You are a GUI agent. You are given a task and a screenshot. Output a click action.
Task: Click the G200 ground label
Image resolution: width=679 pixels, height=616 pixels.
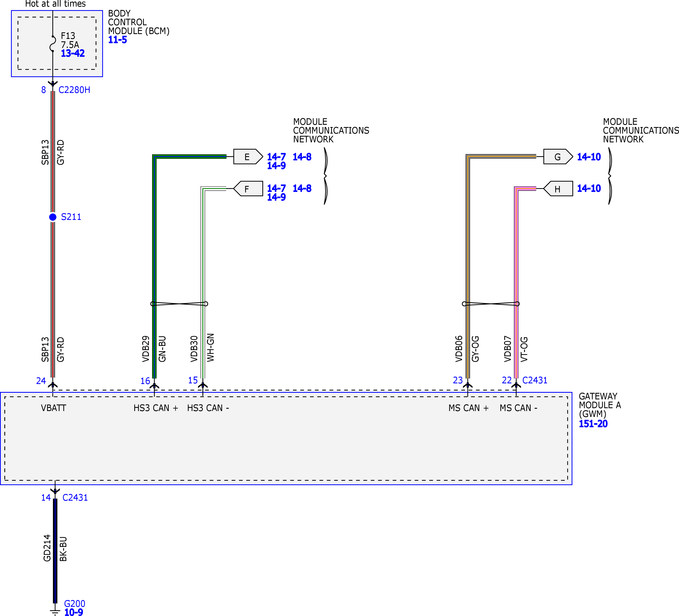point(74,603)
